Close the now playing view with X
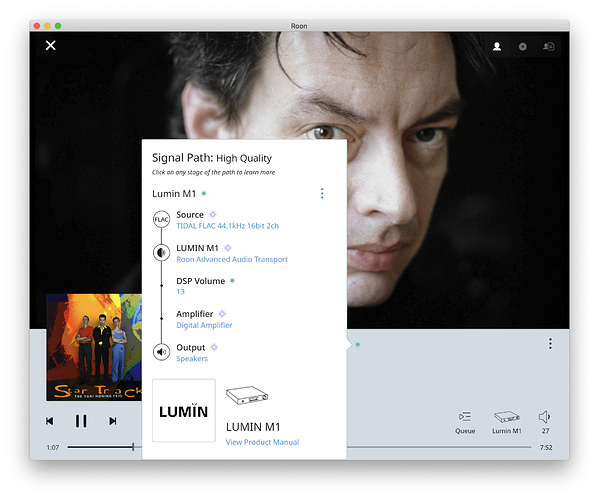The width and height of the screenshot is (599, 499). (50, 45)
